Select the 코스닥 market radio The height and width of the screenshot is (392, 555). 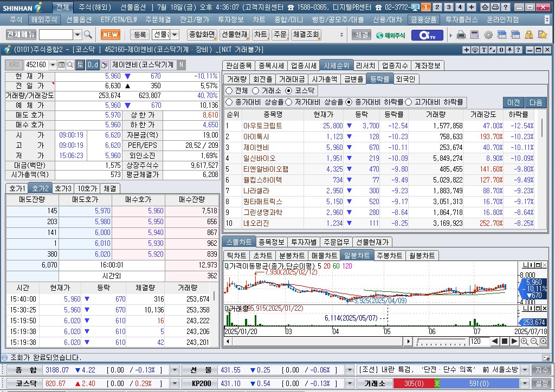click(x=289, y=91)
